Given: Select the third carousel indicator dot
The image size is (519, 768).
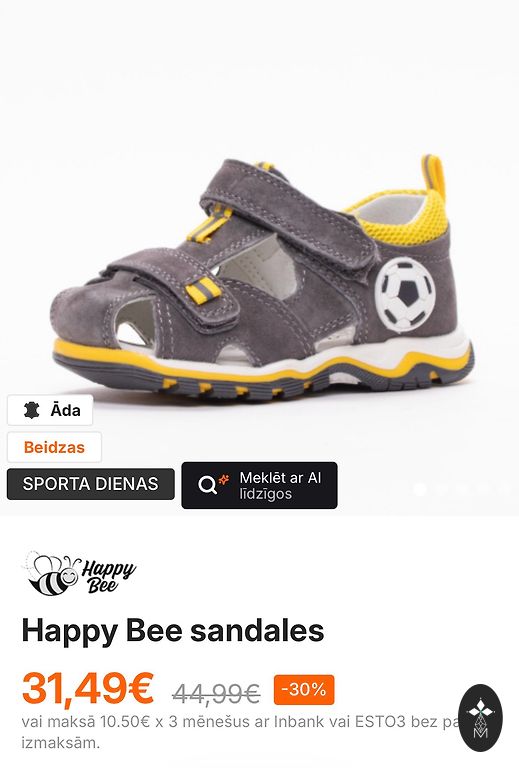Looking at the screenshot, I should pos(462,489).
